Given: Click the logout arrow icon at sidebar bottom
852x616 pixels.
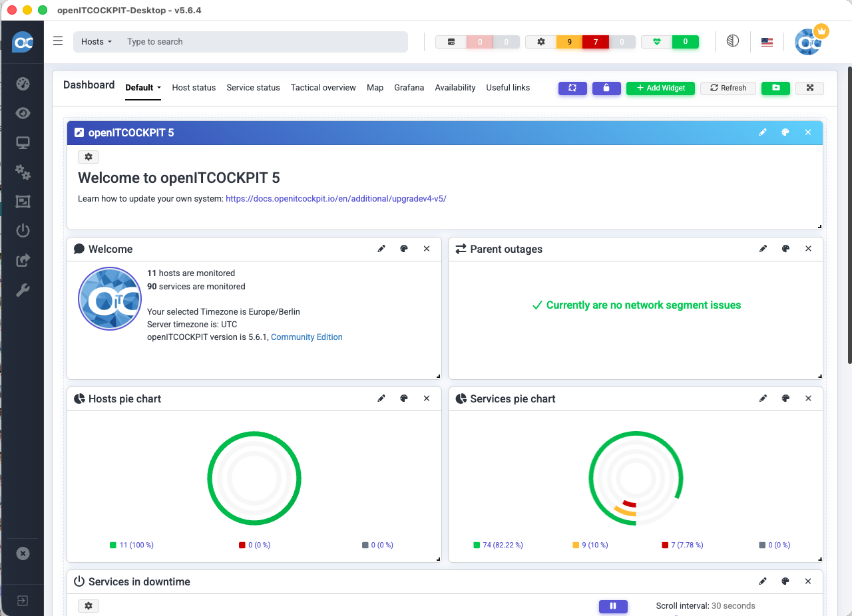Looking at the screenshot, I should pos(22,601).
